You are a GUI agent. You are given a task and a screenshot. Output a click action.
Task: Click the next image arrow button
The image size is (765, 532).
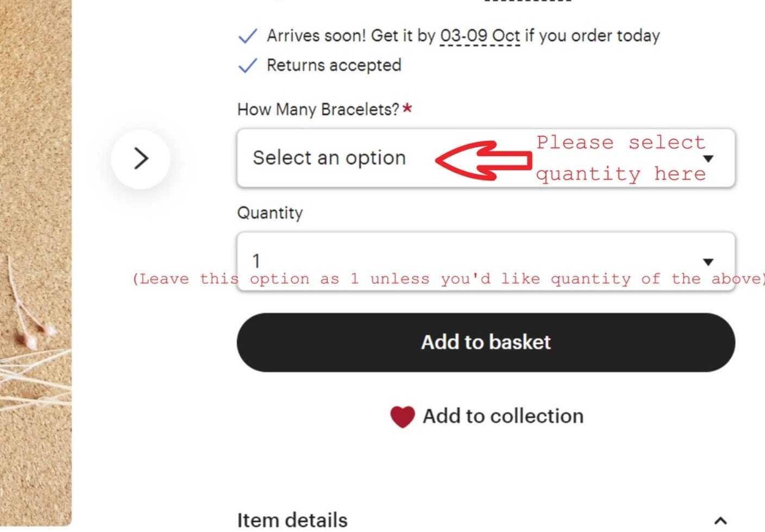click(141, 159)
